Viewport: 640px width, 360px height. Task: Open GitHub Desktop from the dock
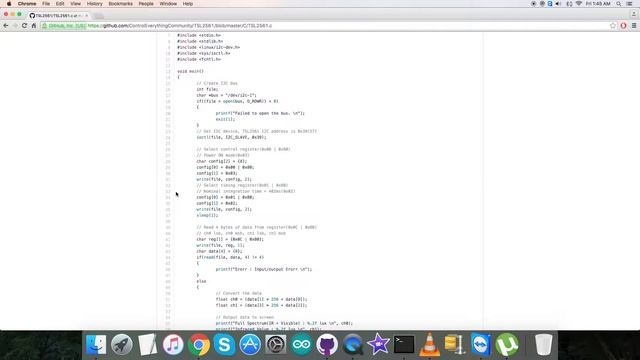327,344
